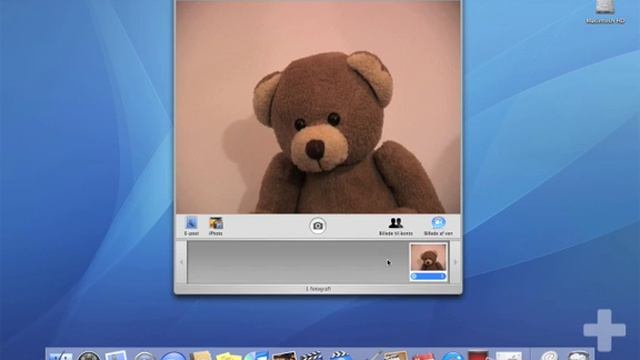Image resolution: width=640 pixels, height=360 pixels.
Task: Send the photo via the E-post icon
Action: coord(191,226)
